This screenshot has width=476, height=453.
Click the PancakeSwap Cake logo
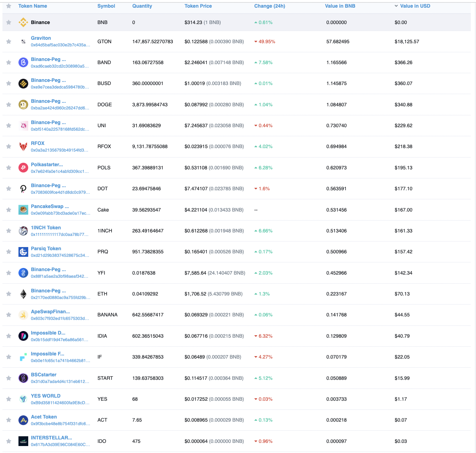(x=23, y=210)
